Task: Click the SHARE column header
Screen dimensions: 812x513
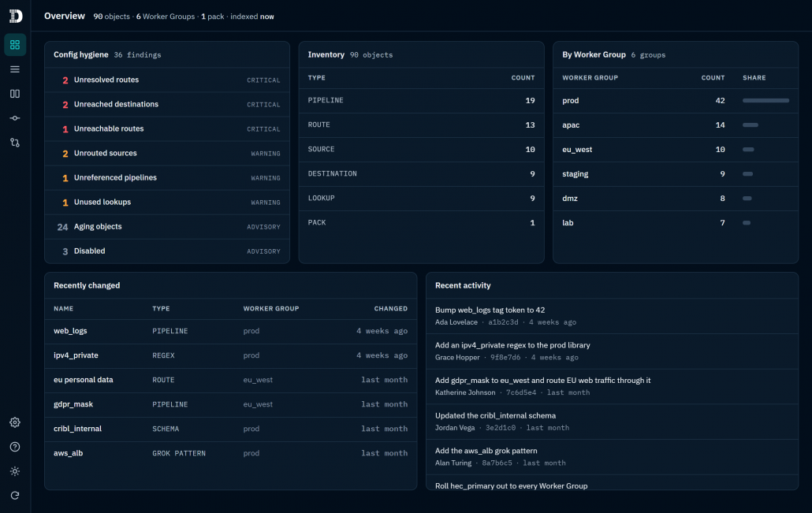Action: (x=754, y=78)
